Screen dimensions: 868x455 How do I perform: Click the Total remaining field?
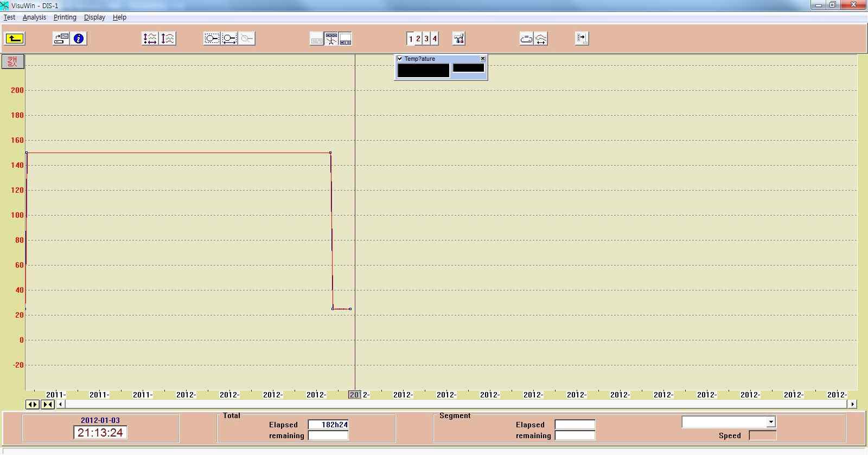pyautogui.click(x=328, y=435)
